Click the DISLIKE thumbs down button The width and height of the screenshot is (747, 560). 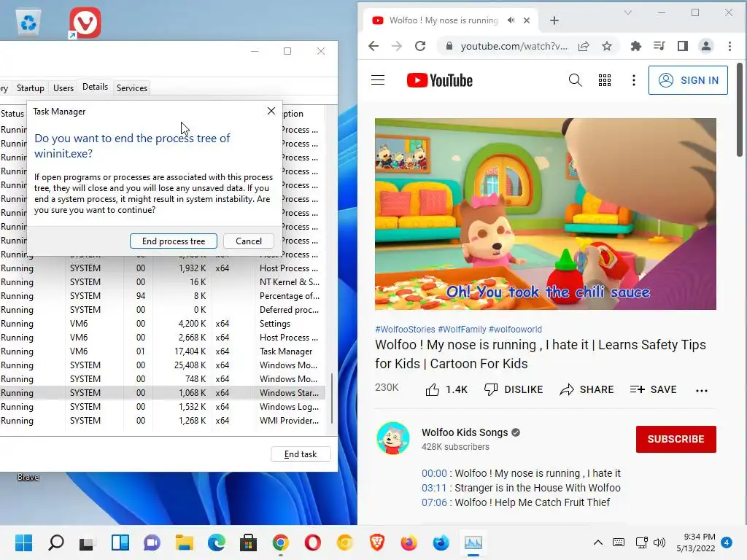pos(514,389)
